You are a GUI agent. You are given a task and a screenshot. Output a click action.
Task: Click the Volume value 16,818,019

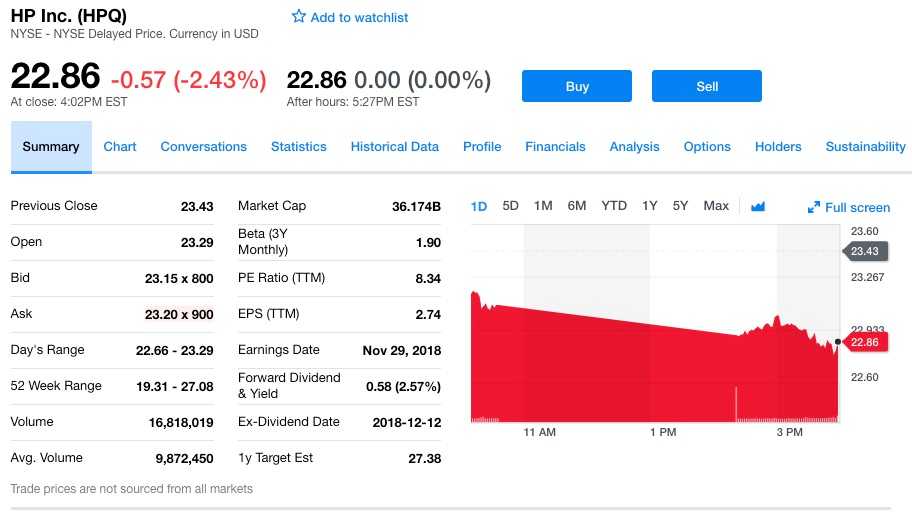click(181, 423)
